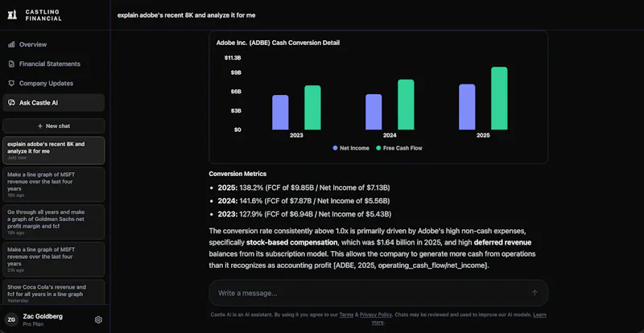Click the 2023 Free Cash Flow bar
The width and height of the screenshot is (644, 333).
[x=312, y=108]
